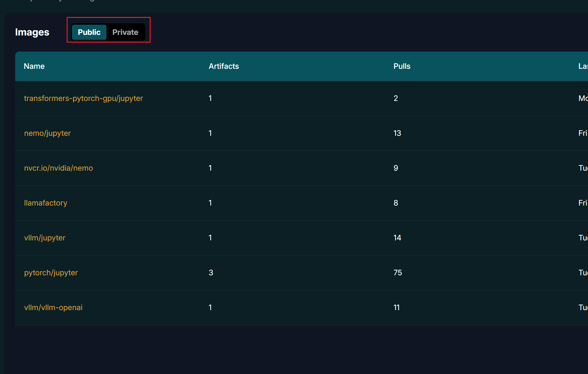Click pulls value 8 in llamafactory row
This screenshot has width=588, height=374.
pyautogui.click(x=396, y=203)
